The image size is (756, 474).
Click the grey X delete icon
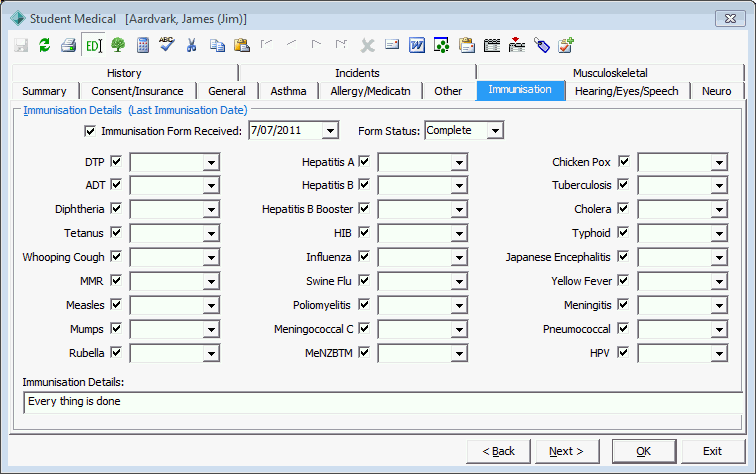point(367,46)
